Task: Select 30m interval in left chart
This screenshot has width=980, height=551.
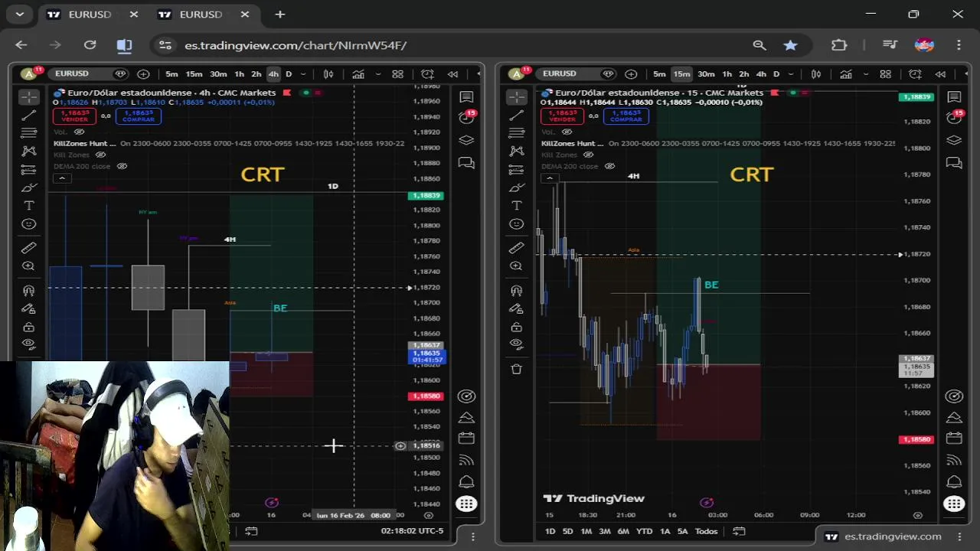Action: (x=218, y=74)
